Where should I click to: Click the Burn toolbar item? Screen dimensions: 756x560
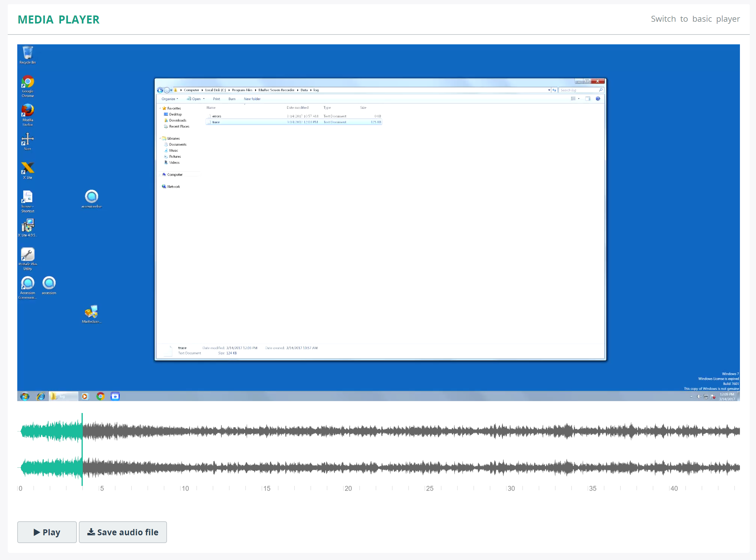(232, 99)
